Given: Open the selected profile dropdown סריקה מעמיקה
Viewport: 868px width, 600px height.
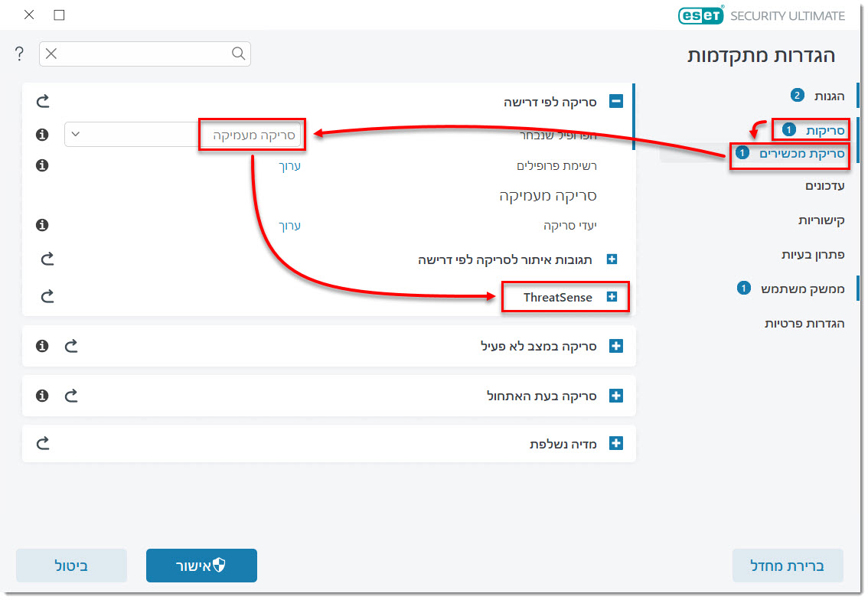Looking at the screenshot, I should 183,135.
